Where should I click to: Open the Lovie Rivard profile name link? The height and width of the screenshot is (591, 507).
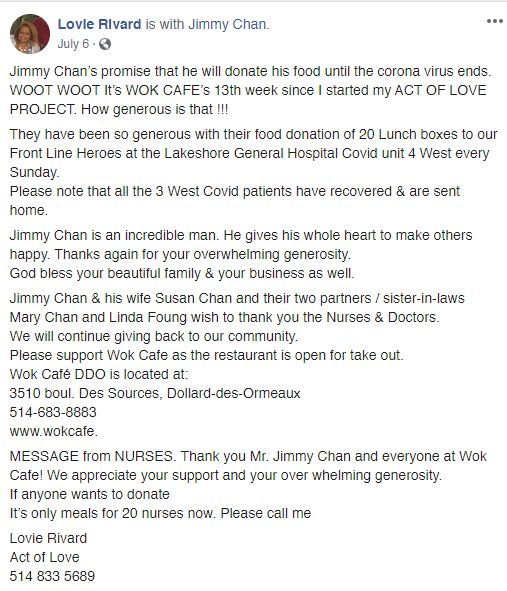click(x=100, y=24)
